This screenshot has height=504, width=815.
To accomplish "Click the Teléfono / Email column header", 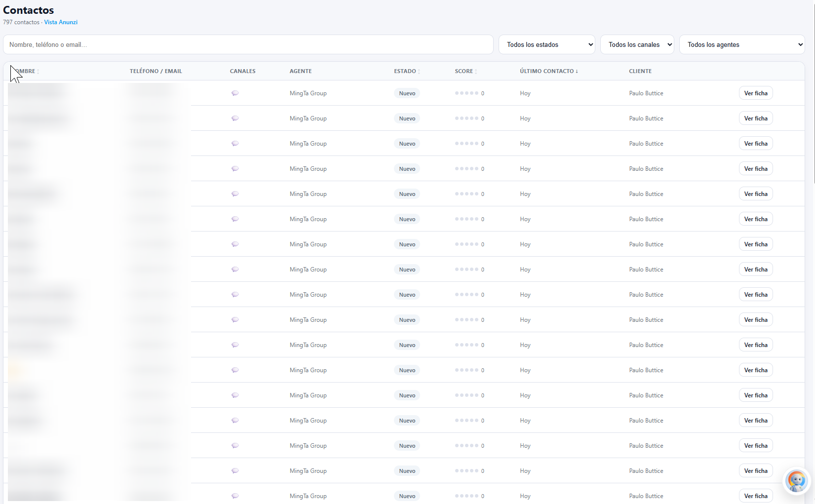I will click(x=155, y=71).
